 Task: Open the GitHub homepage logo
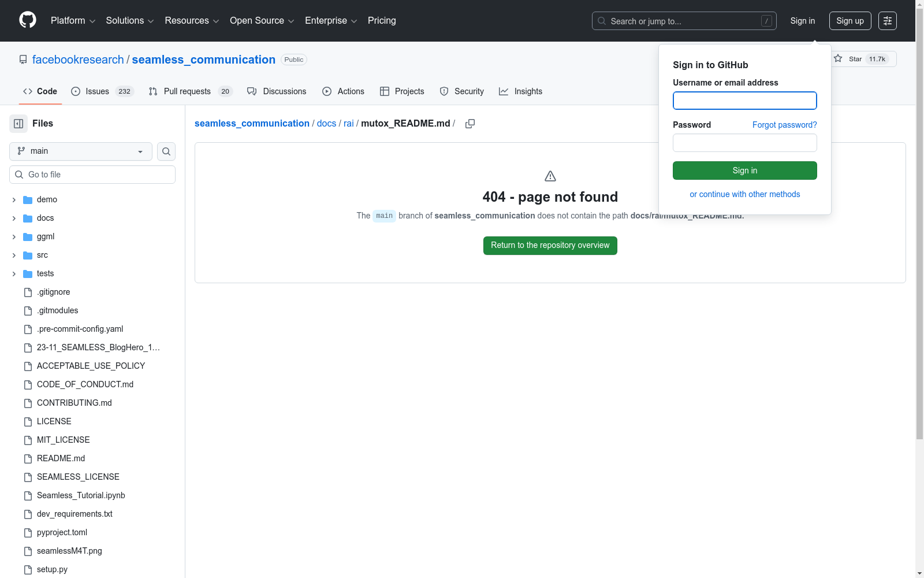tap(28, 20)
